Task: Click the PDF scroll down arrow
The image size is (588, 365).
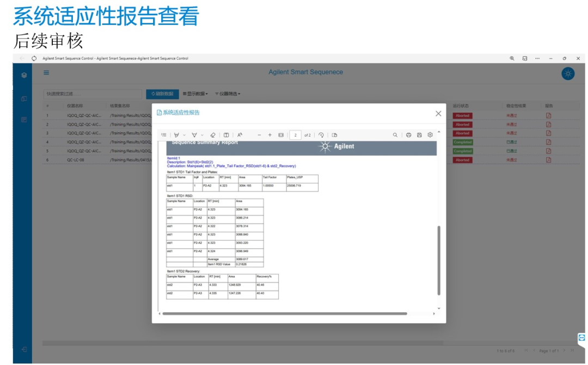Action: [x=439, y=308]
